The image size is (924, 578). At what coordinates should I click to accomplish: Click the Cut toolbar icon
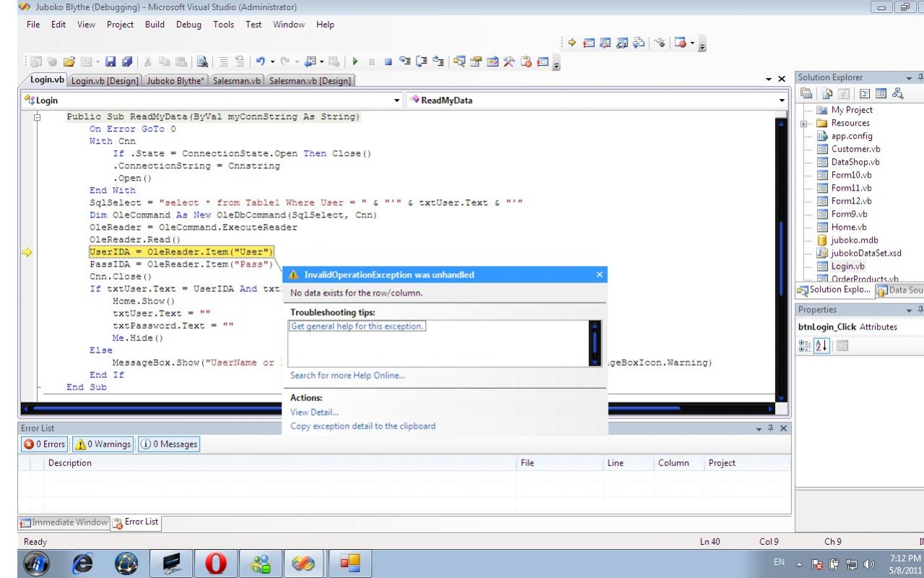point(147,62)
